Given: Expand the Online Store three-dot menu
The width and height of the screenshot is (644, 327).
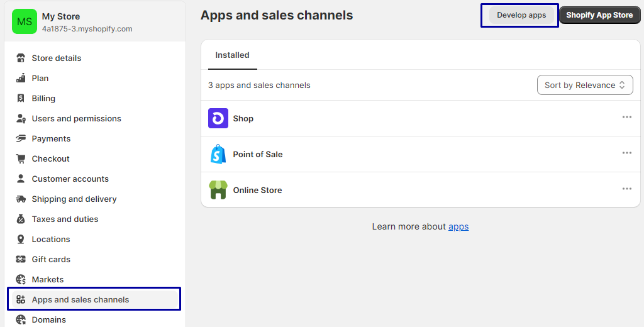Looking at the screenshot, I should (626, 189).
